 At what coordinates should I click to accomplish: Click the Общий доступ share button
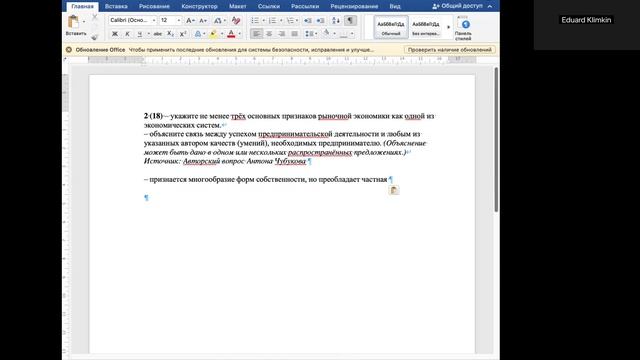[x=458, y=6]
